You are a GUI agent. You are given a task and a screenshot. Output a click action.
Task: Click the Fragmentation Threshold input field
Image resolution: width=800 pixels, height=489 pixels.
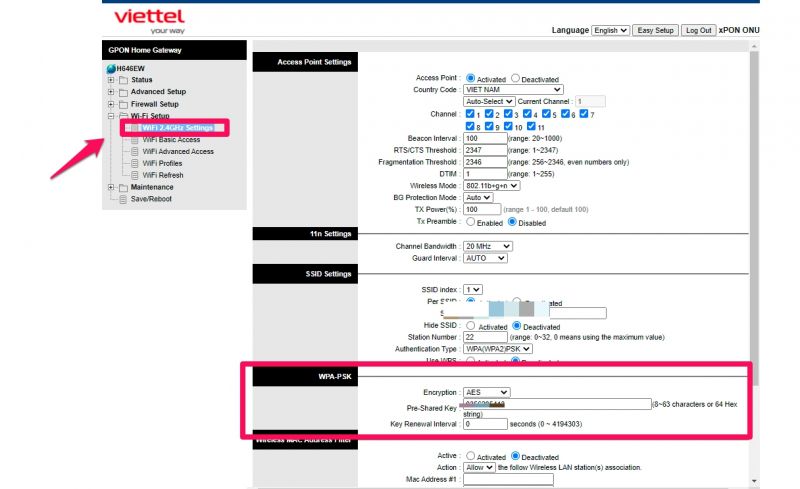pyautogui.click(x=485, y=162)
